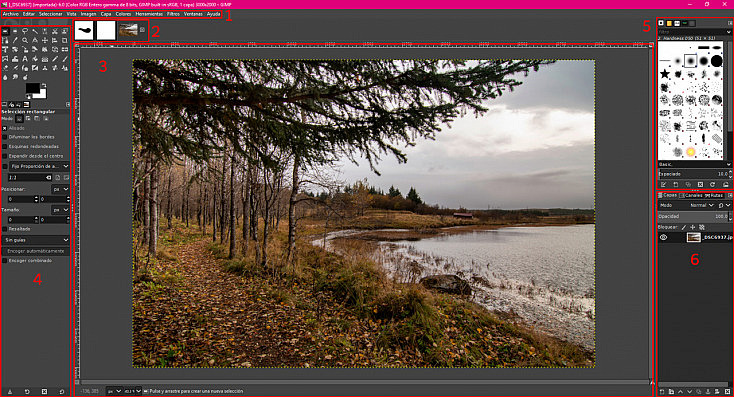Image resolution: width=734 pixels, height=397 pixels.
Task: Lock position and size icon next to Bloquear
Action: pyautogui.click(x=693, y=227)
